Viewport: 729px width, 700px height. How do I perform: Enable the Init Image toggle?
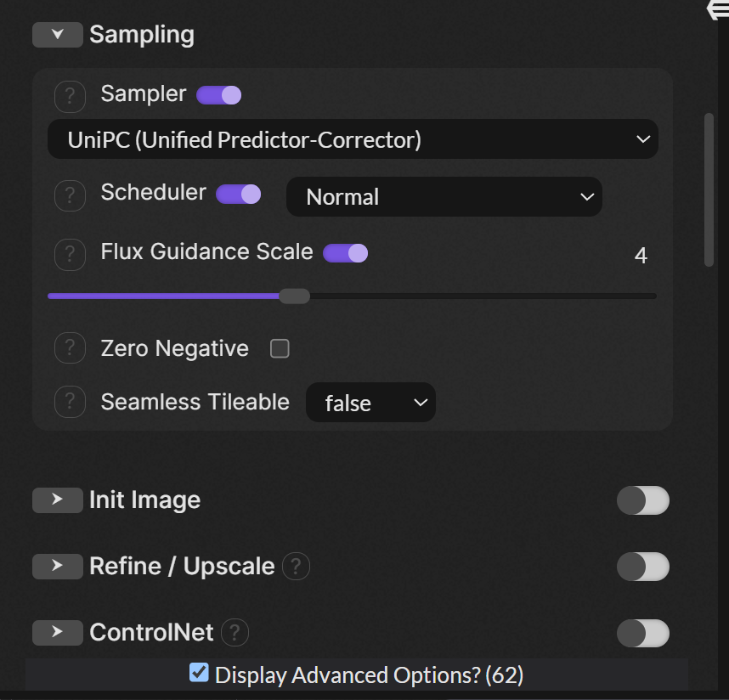pos(642,500)
